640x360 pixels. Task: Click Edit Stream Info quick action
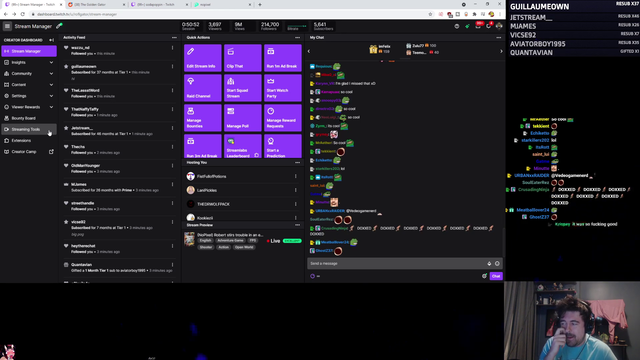tap(202, 58)
